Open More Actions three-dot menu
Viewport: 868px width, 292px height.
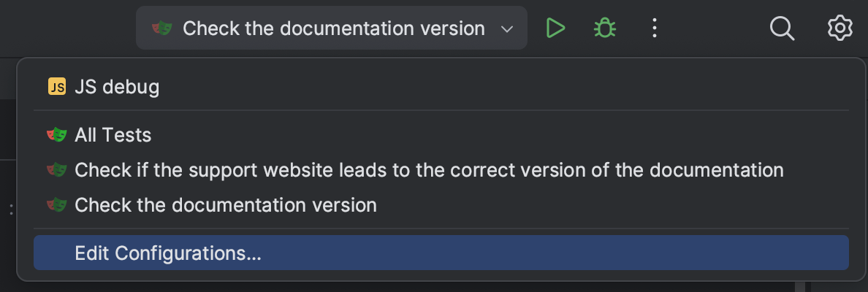pos(654,28)
